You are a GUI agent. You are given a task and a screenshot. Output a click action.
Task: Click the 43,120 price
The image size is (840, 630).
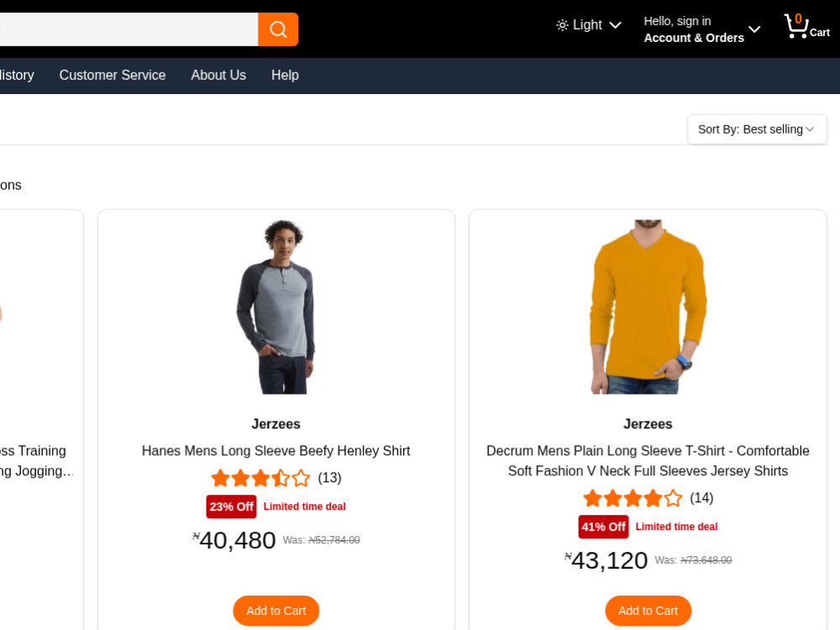pos(606,560)
